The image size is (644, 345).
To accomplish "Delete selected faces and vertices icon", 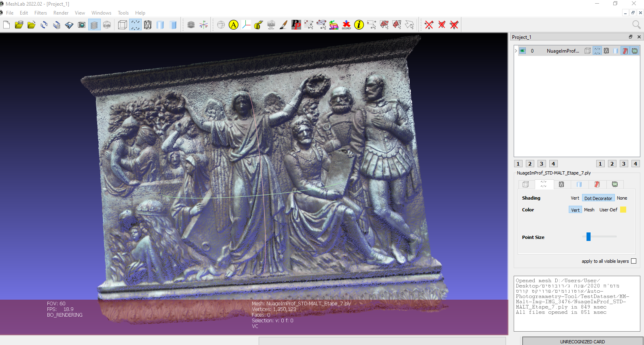I will [x=454, y=25].
